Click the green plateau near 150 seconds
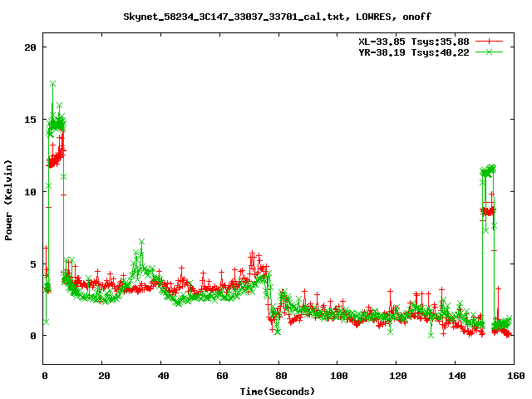 (x=488, y=171)
